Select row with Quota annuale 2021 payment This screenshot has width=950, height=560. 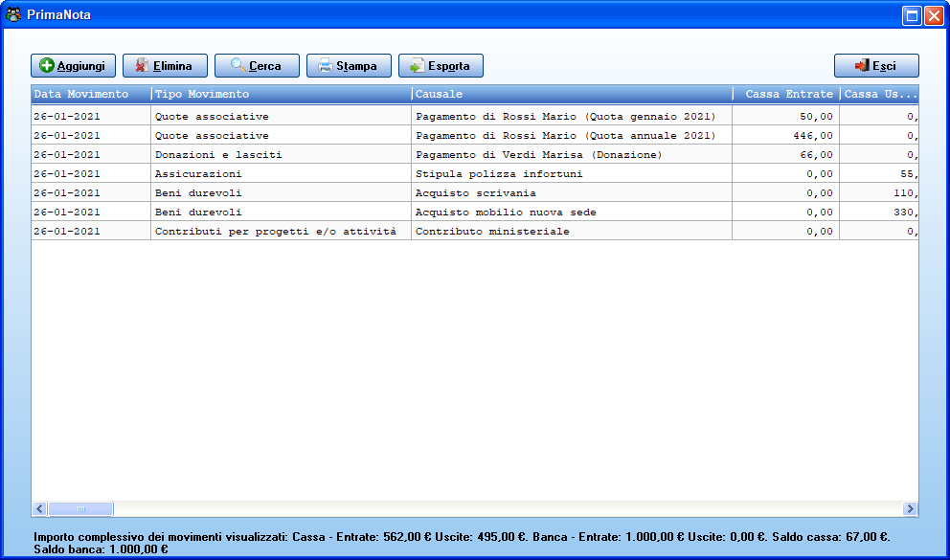(475, 136)
